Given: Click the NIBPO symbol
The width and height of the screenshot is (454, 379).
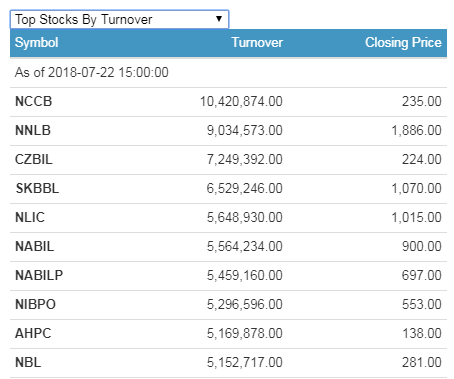Looking at the screenshot, I should (x=35, y=304).
